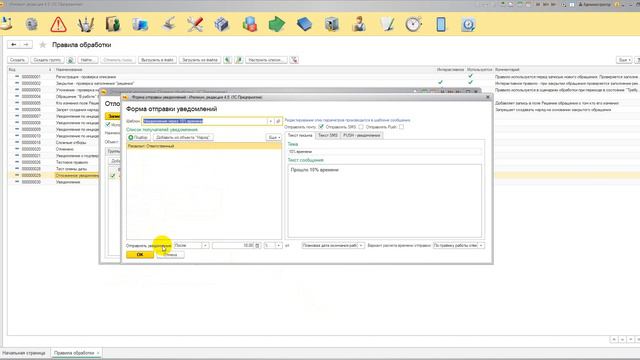Click the Подбор button
Viewport: 640px width, 360px height.
[x=138, y=138]
